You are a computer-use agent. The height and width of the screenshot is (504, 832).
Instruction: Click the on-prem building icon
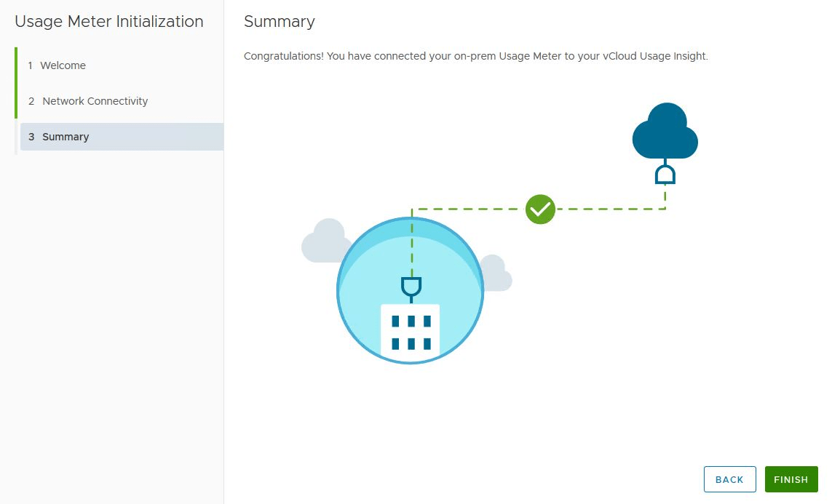pos(410,331)
